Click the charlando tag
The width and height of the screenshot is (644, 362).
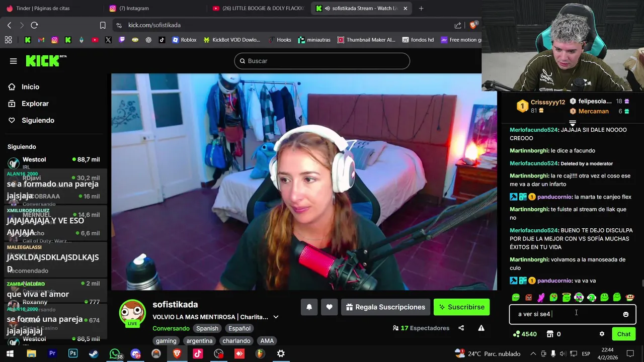[236, 341]
